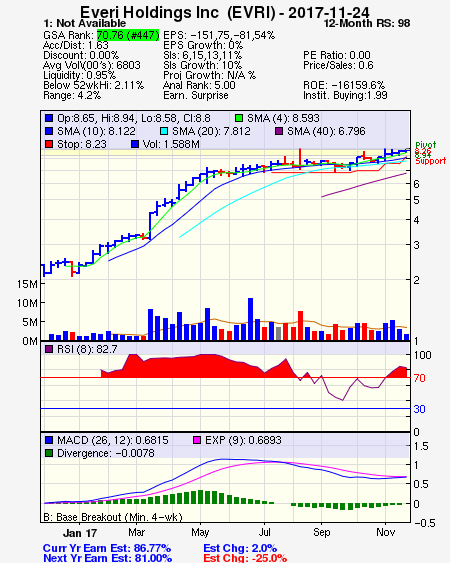Click the EPS: -151,75,-81,54% line
This screenshot has width=450, height=563.
pyautogui.click(x=219, y=35)
